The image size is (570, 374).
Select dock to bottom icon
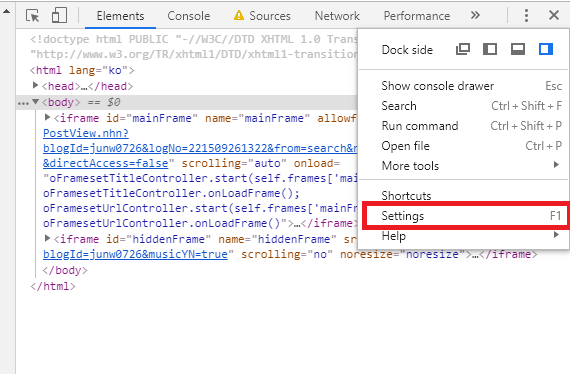point(518,49)
